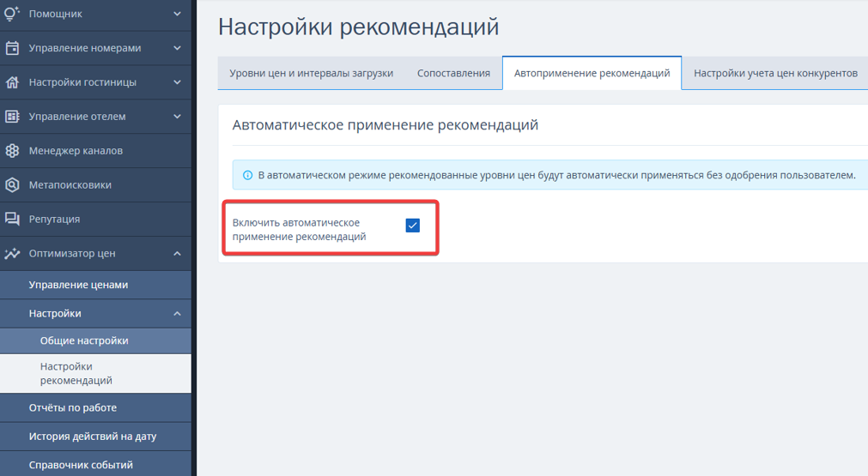Screen dimensions: 868x476
Task: Collapse the Настройки submenu chevron
Action: 177,313
